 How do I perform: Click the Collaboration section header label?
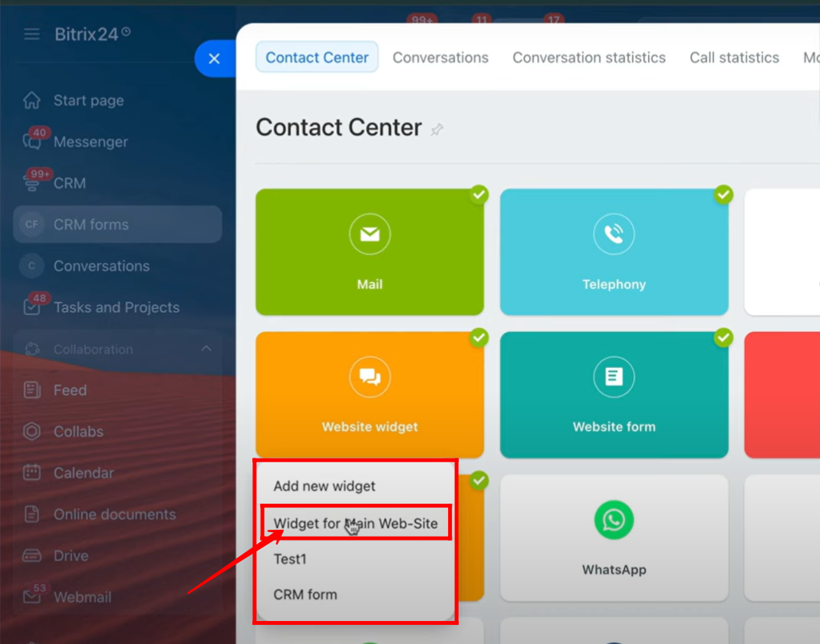pyautogui.click(x=93, y=349)
